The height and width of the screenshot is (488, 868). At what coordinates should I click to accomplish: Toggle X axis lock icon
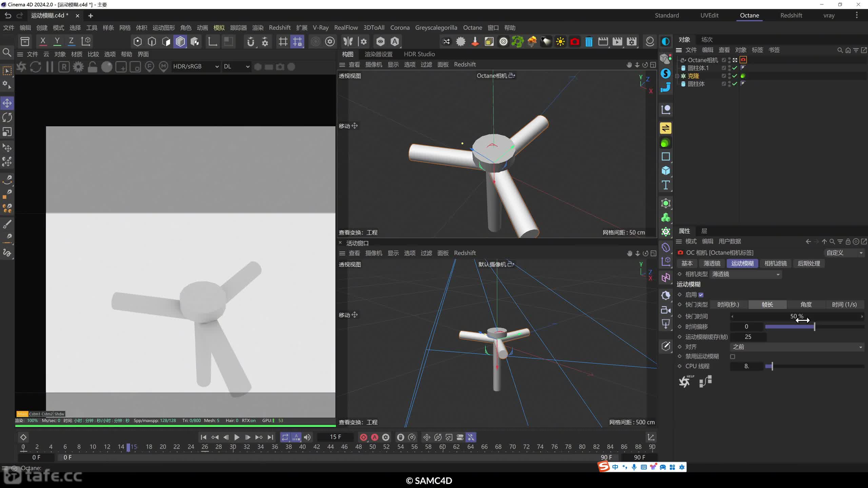(x=43, y=41)
